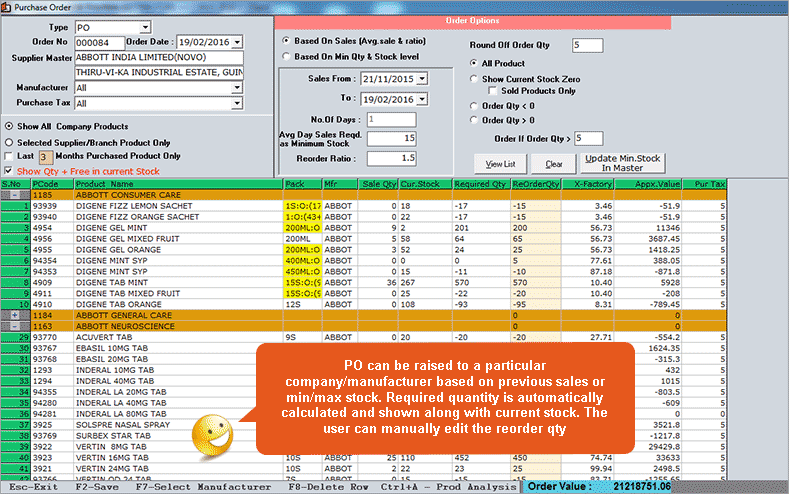The height and width of the screenshot is (494, 789).
Task: Collapse the ABBOTT NEUROSCIENCE group
Action: 15,326
